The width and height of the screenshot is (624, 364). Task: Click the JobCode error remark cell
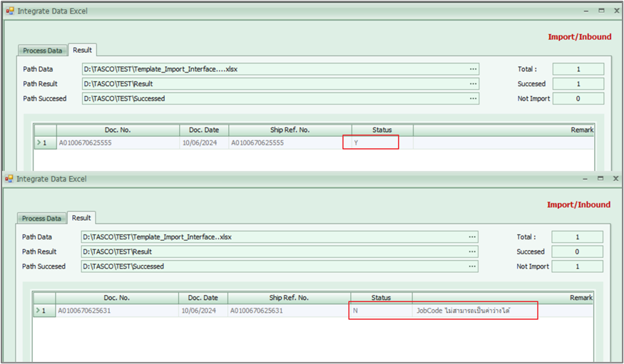click(474, 311)
